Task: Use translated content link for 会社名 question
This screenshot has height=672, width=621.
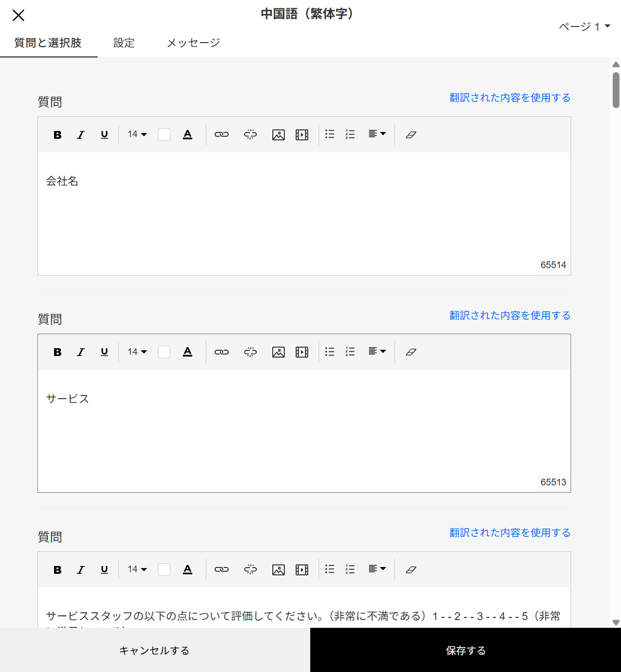Action: [x=510, y=98]
